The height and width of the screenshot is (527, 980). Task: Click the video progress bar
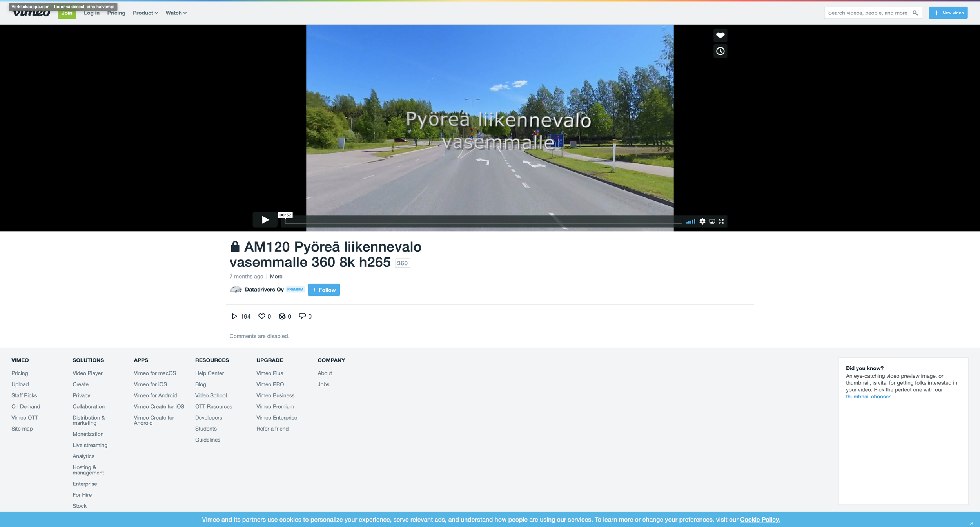pyautogui.click(x=483, y=221)
